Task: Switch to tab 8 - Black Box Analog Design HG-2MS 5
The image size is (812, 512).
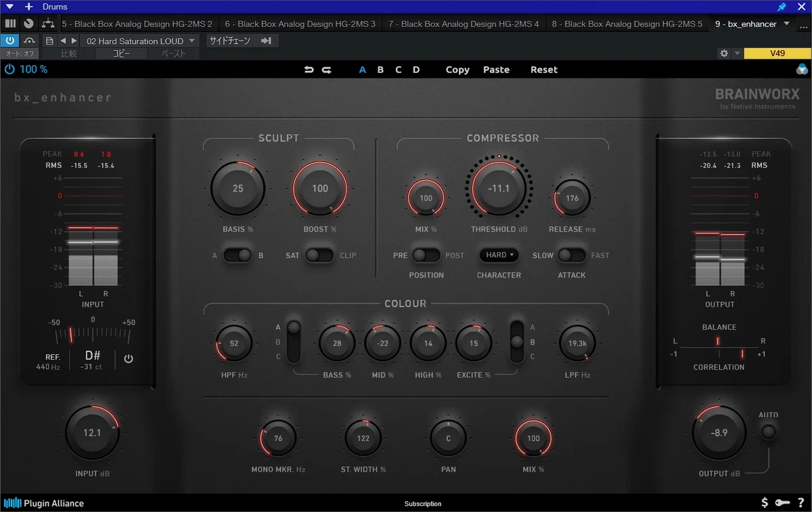Action: coord(627,24)
